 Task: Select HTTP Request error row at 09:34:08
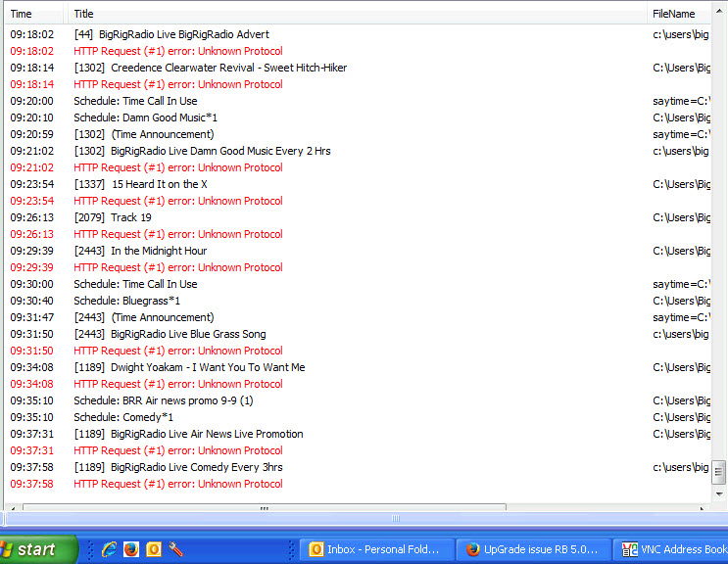click(x=358, y=384)
